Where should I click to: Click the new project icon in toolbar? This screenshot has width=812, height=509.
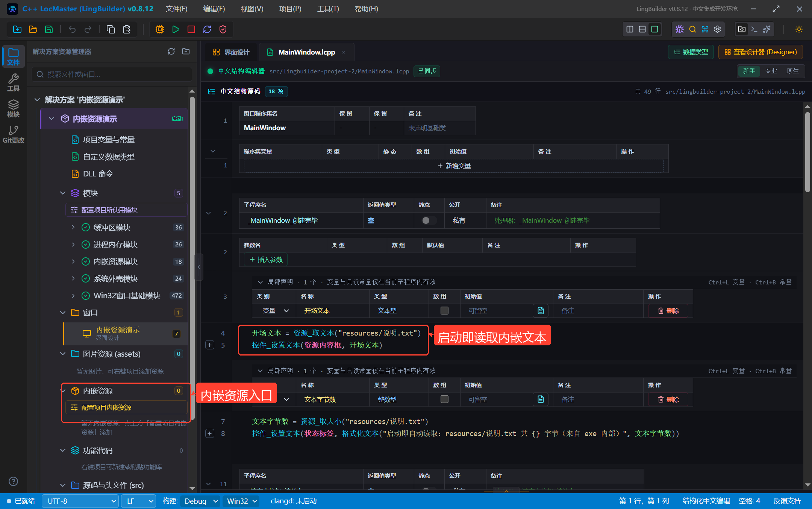coord(17,29)
